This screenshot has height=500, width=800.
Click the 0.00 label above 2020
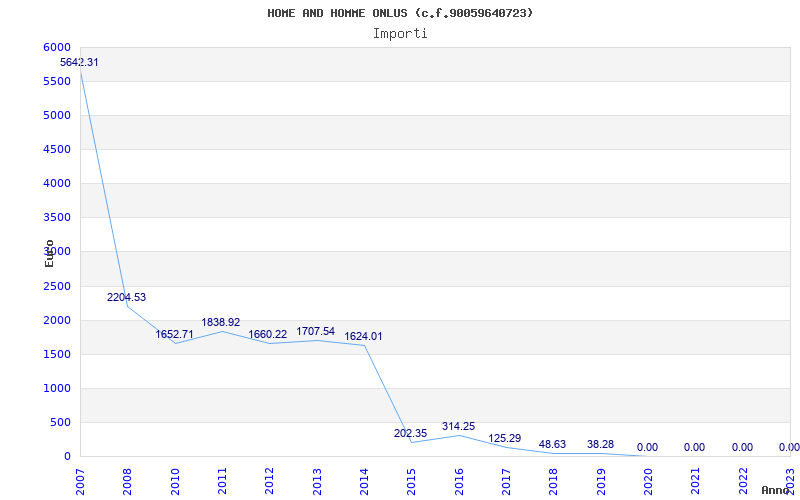(x=647, y=447)
